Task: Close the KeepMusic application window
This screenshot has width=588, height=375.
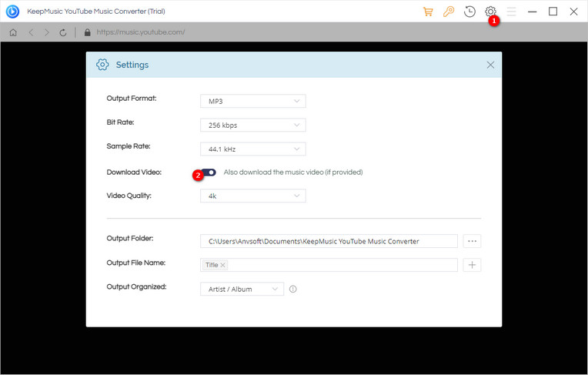Action: click(573, 12)
